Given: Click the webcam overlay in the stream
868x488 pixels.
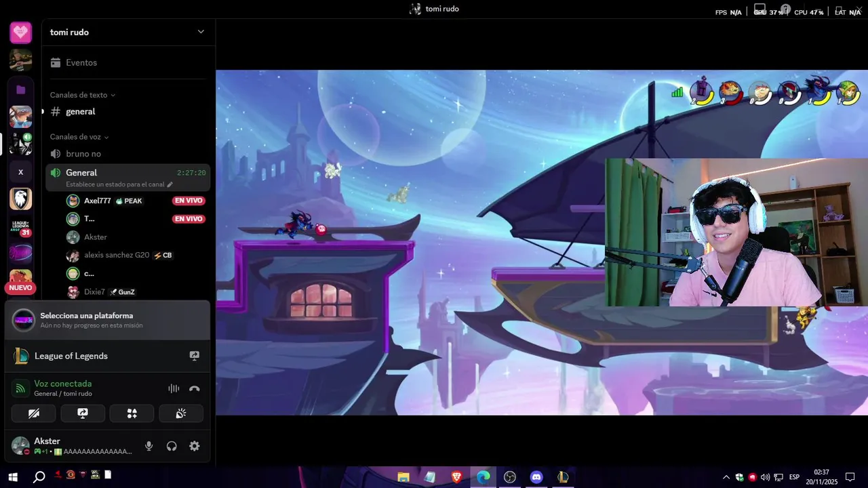Looking at the screenshot, I should 736,232.
